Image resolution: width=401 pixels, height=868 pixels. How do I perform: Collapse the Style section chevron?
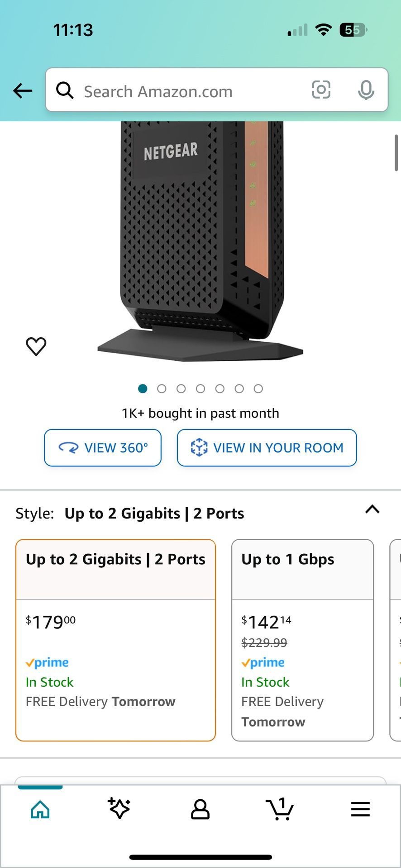pos(372,510)
